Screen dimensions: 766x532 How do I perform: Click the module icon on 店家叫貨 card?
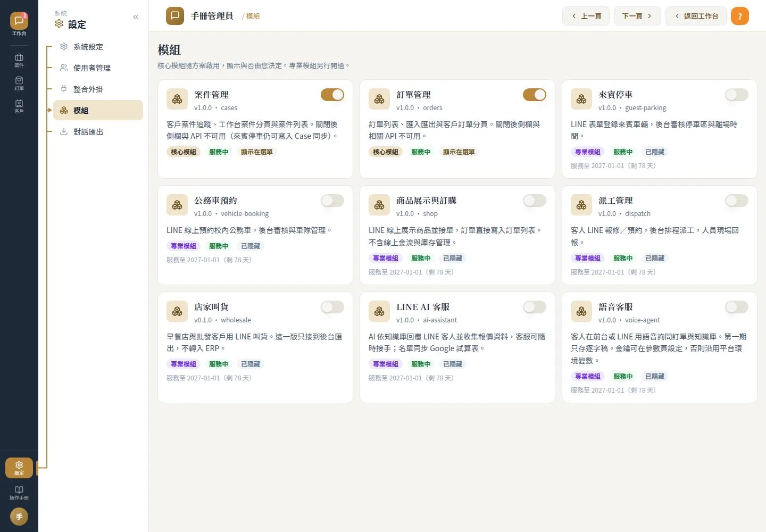click(177, 311)
